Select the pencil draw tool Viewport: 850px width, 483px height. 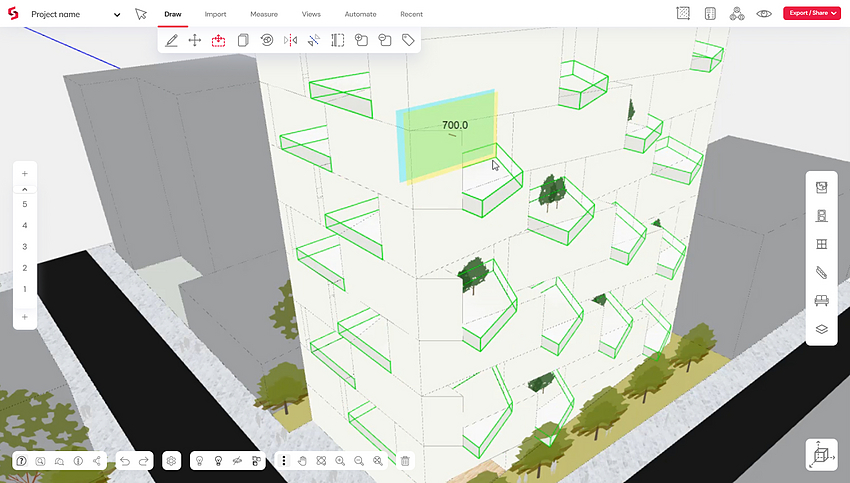pyautogui.click(x=171, y=40)
